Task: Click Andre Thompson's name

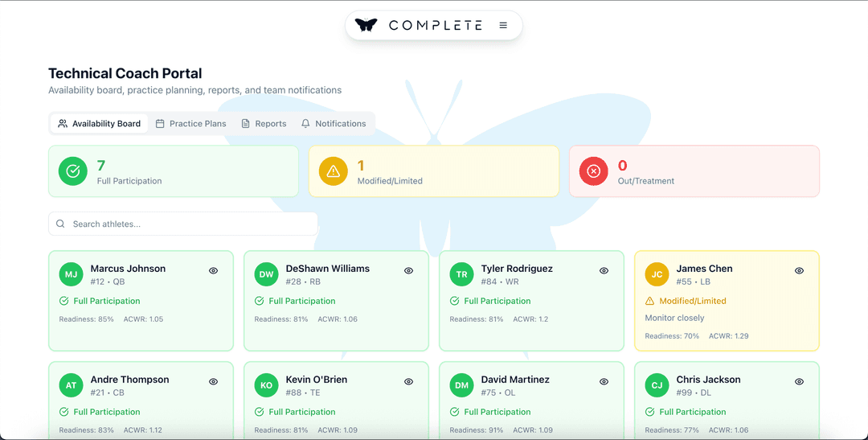Action: coord(130,379)
